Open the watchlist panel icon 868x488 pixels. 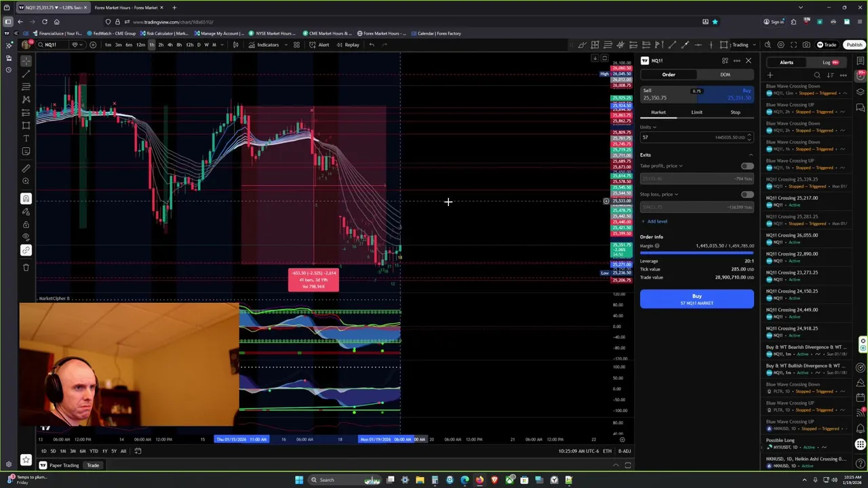[x=861, y=61]
